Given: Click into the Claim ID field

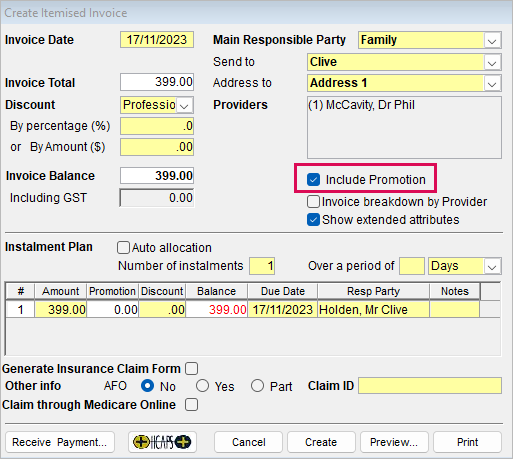Looking at the screenshot, I should pos(430,386).
